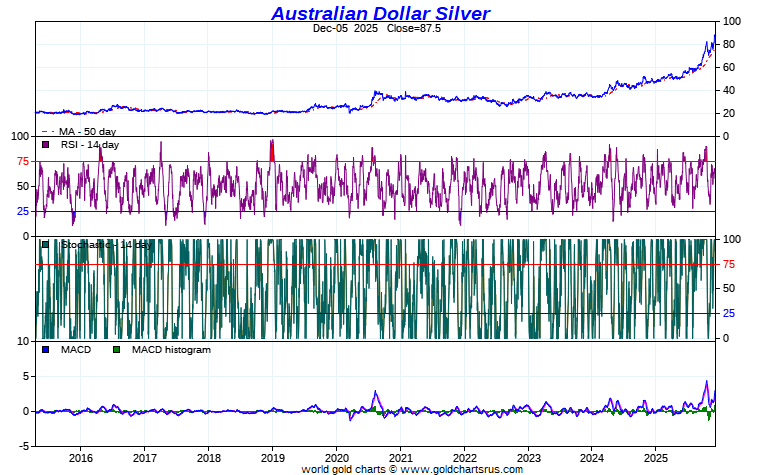This screenshot has width=760, height=475.
Task: Click the 2021 x-axis year label
Action: (400, 458)
